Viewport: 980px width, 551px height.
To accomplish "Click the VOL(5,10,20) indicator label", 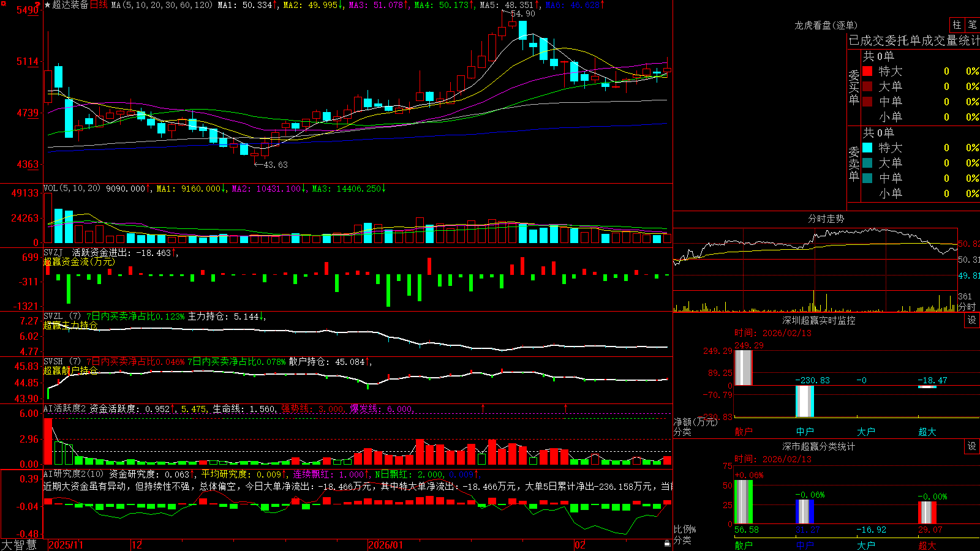I will click(72, 189).
